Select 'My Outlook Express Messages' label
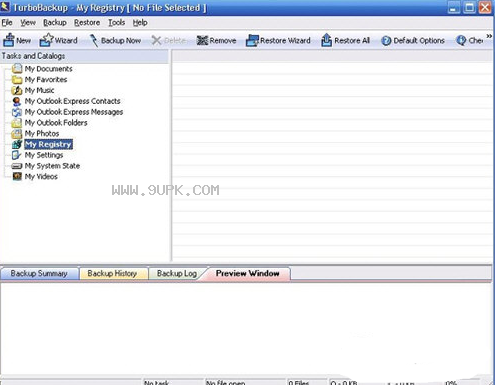The width and height of the screenshot is (495, 385). [74, 112]
